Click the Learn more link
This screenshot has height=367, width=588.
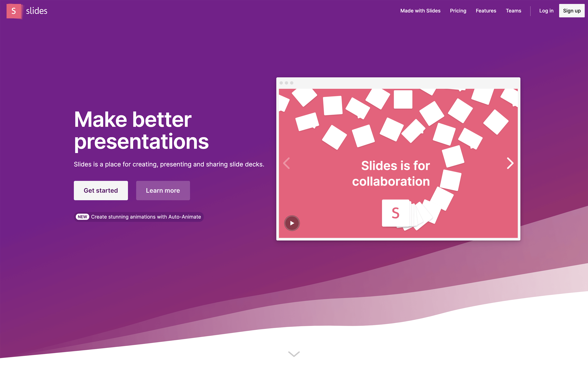pyautogui.click(x=163, y=190)
